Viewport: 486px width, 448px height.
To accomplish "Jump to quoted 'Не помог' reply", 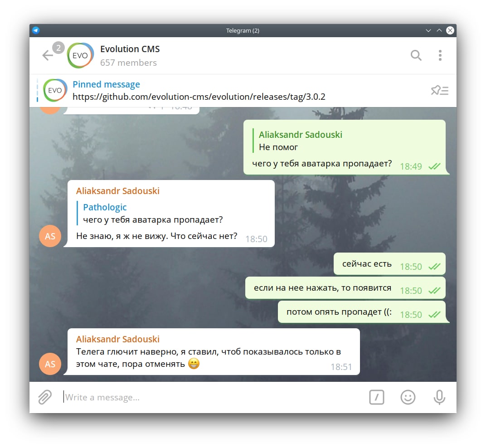I will pos(297,141).
